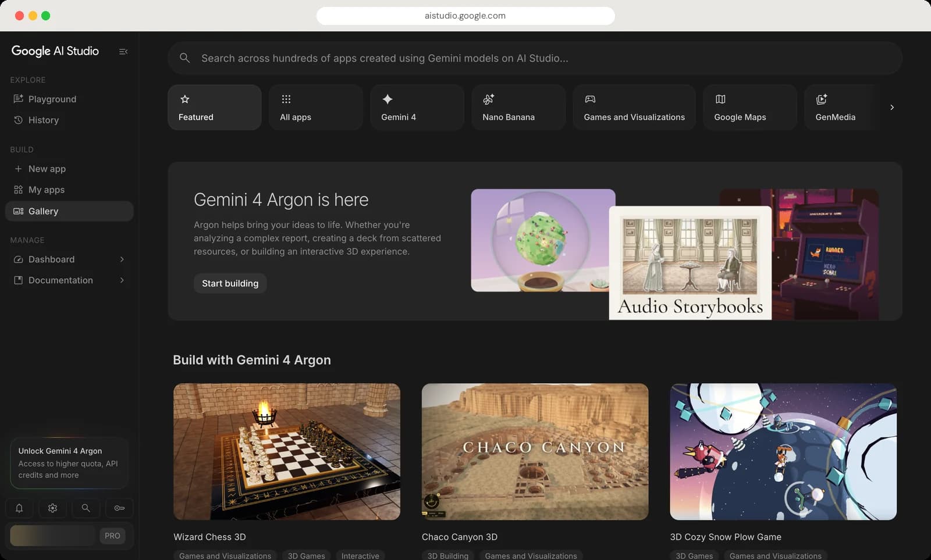Open settings gear icon in sidebar
The image size is (931, 560).
[x=52, y=508]
